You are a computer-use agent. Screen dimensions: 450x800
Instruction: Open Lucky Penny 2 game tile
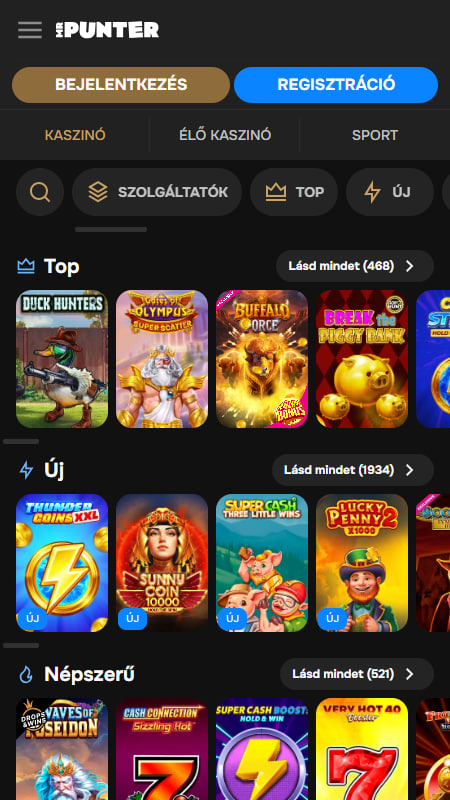[362, 563]
